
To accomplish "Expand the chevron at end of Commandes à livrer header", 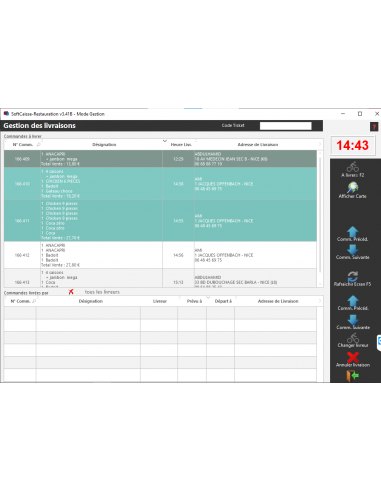I will (x=320, y=144).
